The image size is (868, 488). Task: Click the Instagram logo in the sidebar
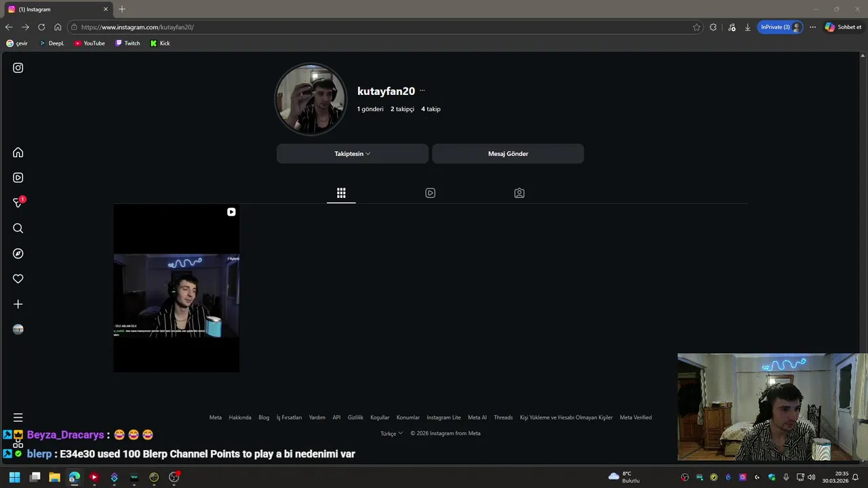(x=18, y=68)
